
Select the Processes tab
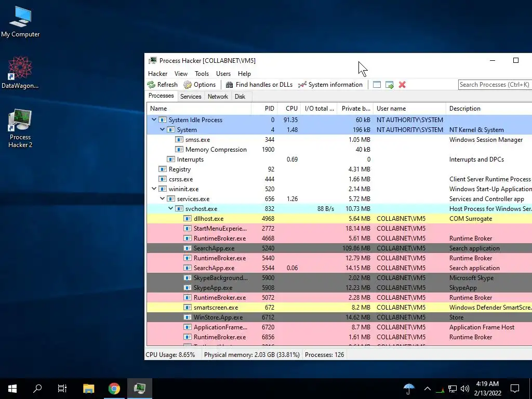pyautogui.click(x=161, y=96)
